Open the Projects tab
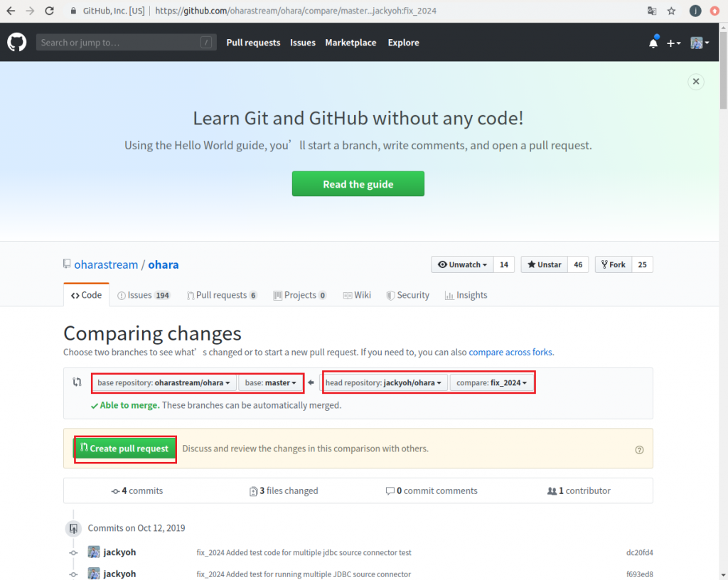Image resolution: width=728 pixels, height=580 pixels. tap(300, 295)
